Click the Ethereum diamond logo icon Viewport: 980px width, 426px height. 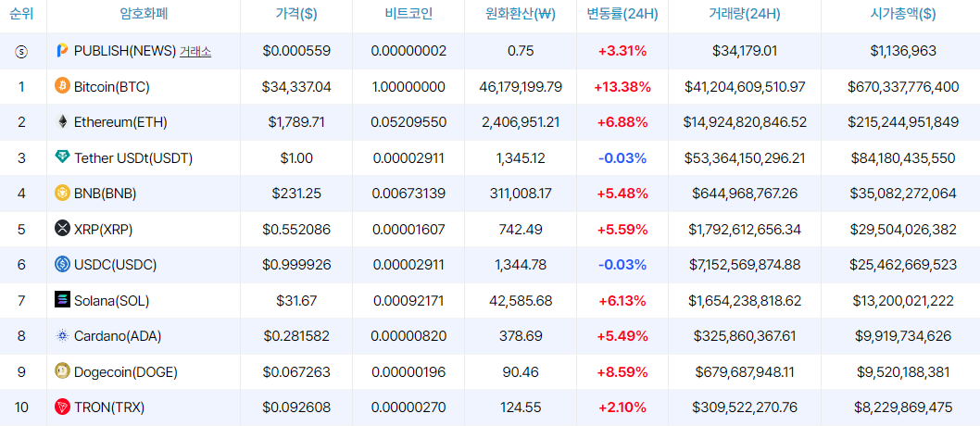[x=62, y=122]
